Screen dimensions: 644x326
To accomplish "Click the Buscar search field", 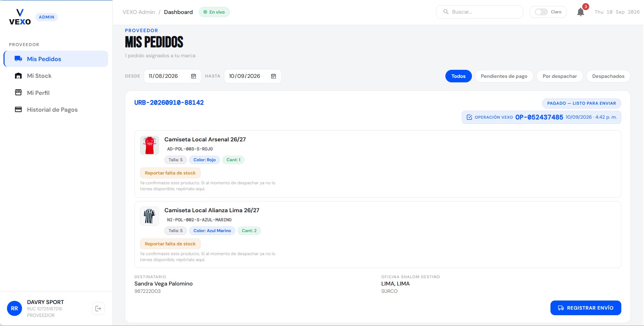I will pos(480,12).
